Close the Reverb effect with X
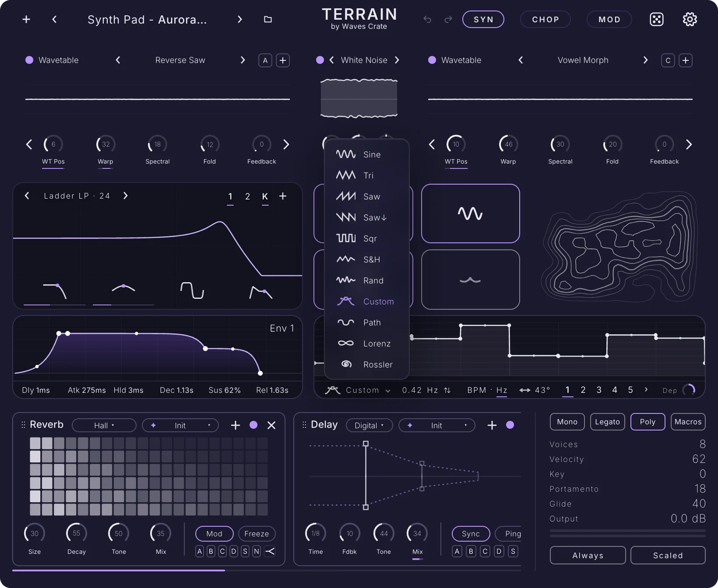Screen dimensions: 718x588 click(x=271, y=425)
